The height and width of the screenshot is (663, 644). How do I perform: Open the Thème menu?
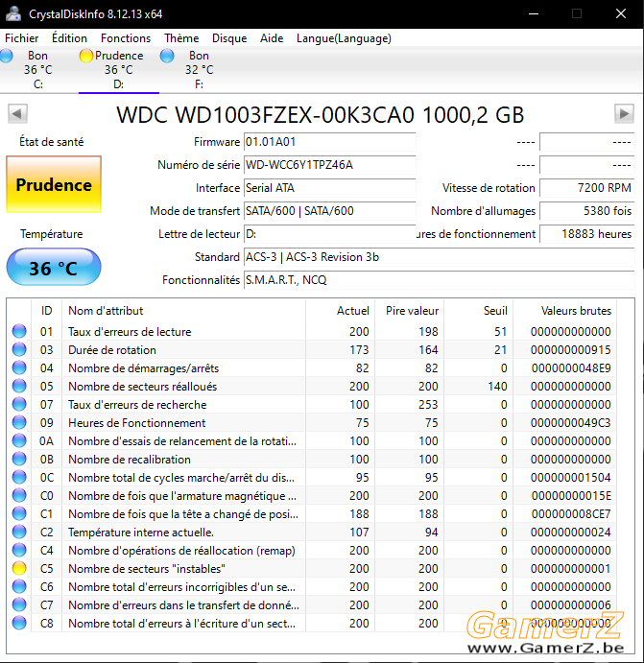click(181, 38)
